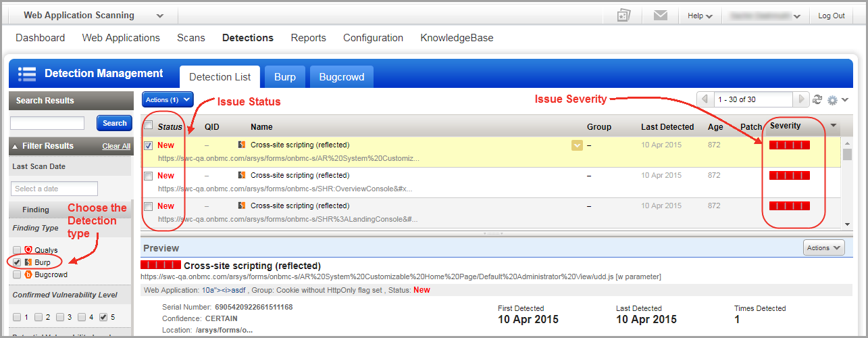Check Confirmed Vulnerability Level 1
The height and width of the screenshot is (338, 868).
pos(17,317)
